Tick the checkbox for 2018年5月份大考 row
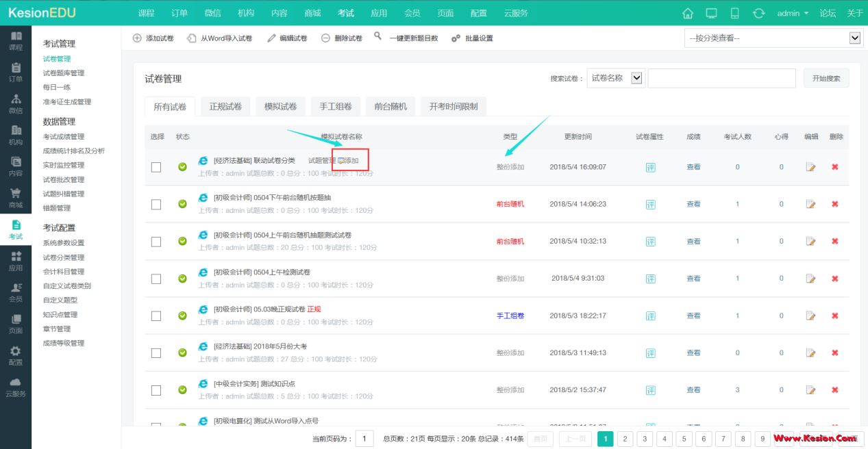The image size is (868, 449). pos(156,353)
